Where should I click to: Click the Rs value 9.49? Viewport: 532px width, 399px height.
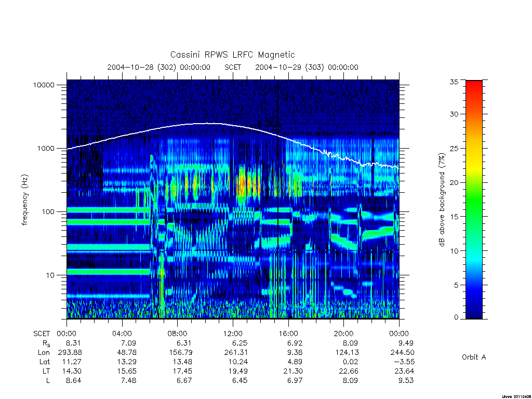(x=406, y=343)
